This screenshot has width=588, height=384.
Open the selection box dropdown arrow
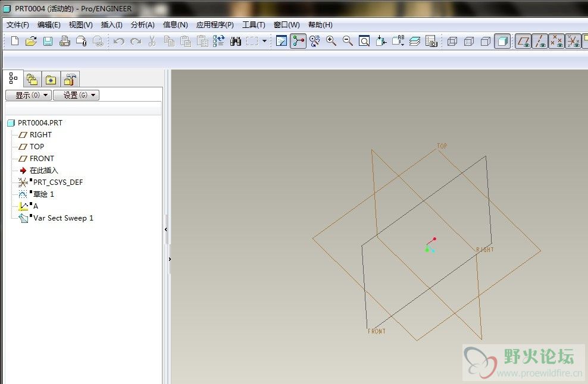pos(264,41)
